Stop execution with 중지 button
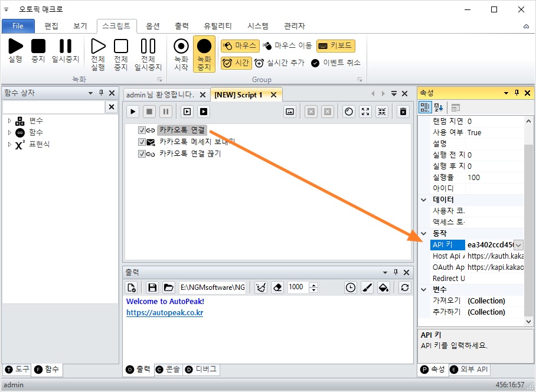 [x=38, y=51]
